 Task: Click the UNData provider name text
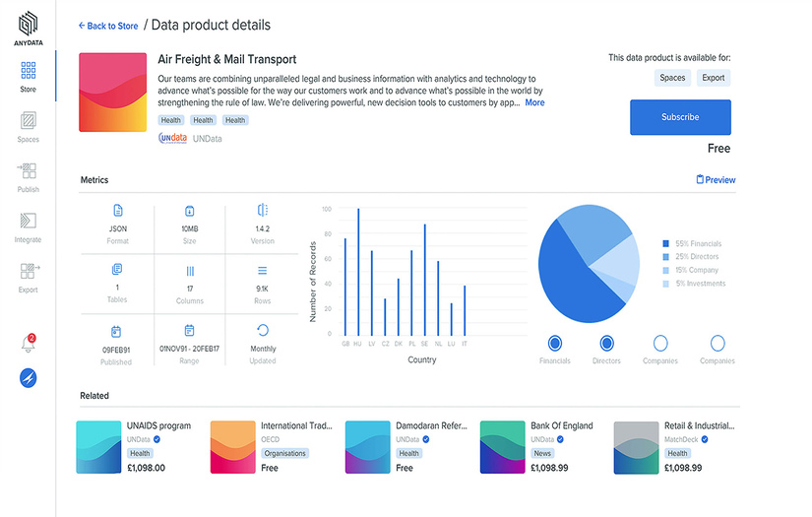coord(207,139)
